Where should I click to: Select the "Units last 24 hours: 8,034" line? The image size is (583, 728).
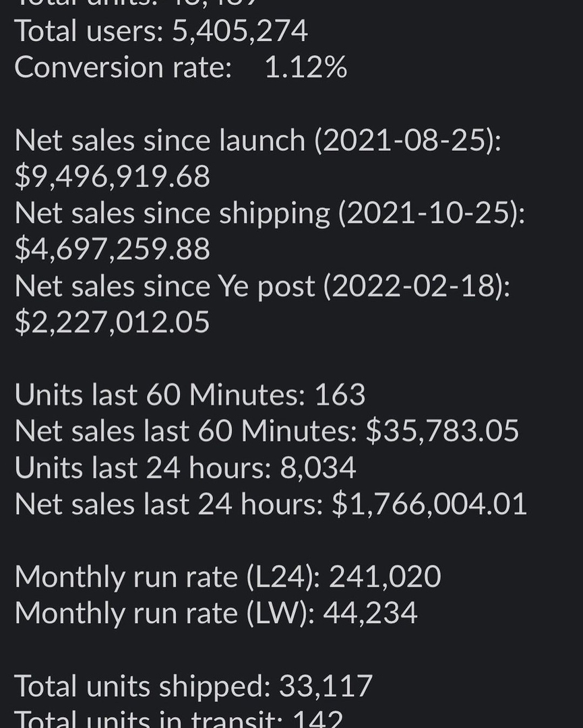pos(185,467)
